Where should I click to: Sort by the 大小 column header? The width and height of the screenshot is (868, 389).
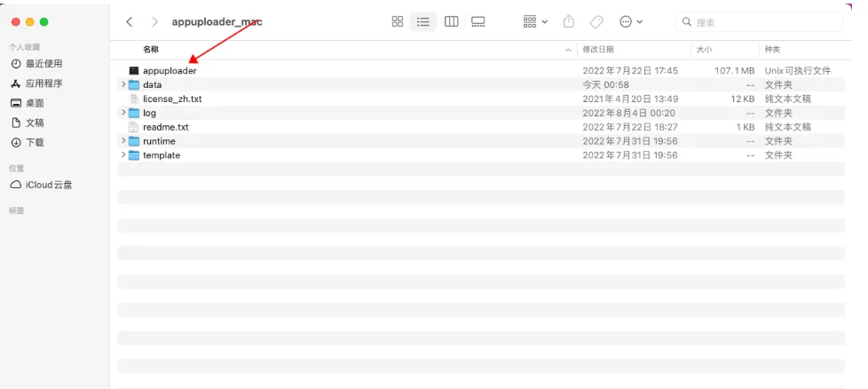point(704,50)
